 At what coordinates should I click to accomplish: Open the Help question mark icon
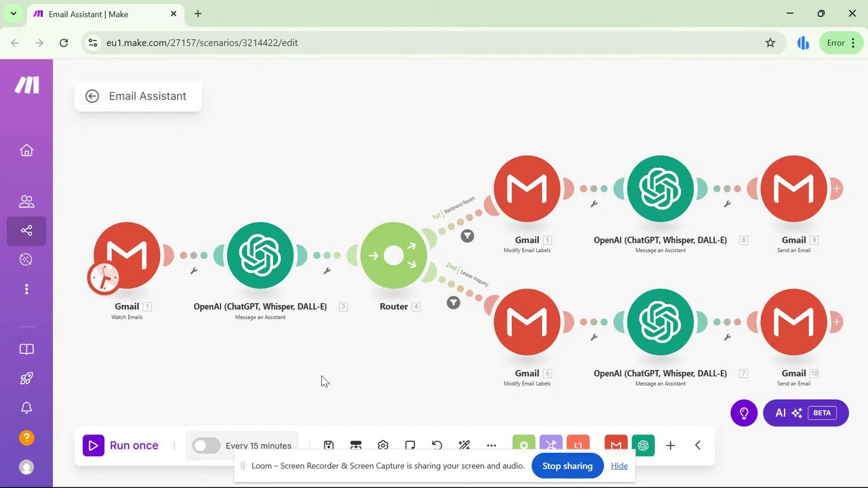point(26,437)
